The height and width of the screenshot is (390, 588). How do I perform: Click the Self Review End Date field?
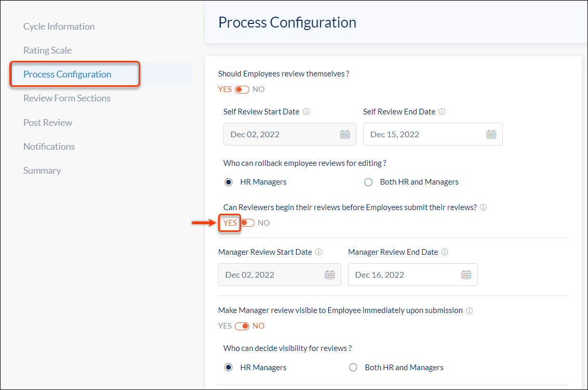point(433,134)
